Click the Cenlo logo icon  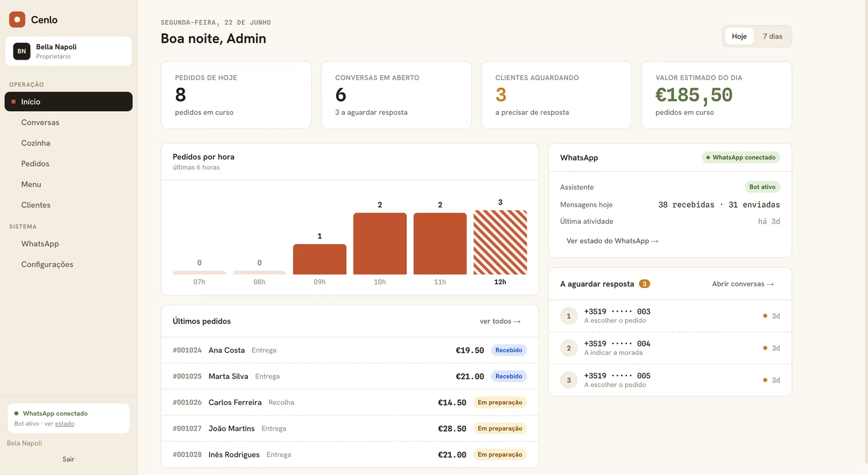(x=17, y=20)
